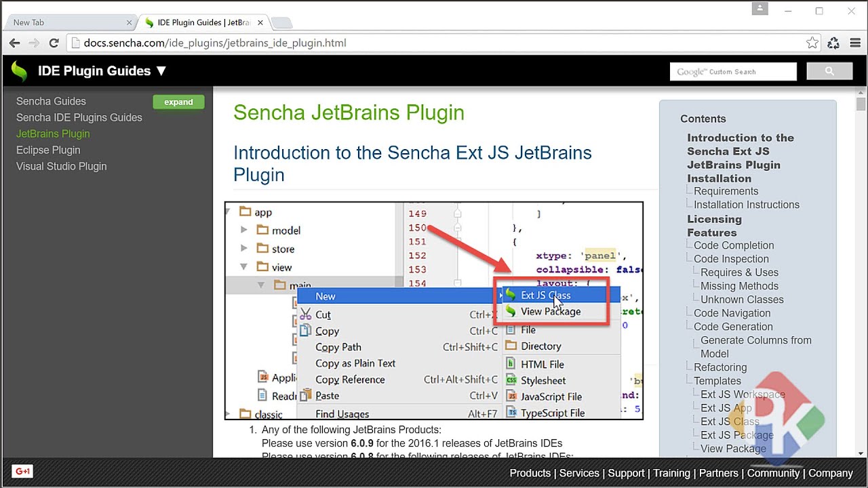Open Training from the footer
868x488 pixels.
click(x=671, y=473)
